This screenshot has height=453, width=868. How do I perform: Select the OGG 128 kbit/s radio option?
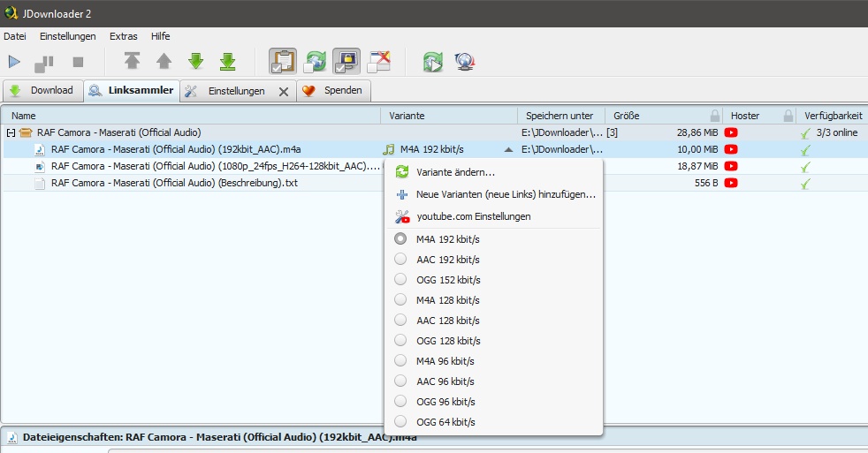[x=400, y=340]
